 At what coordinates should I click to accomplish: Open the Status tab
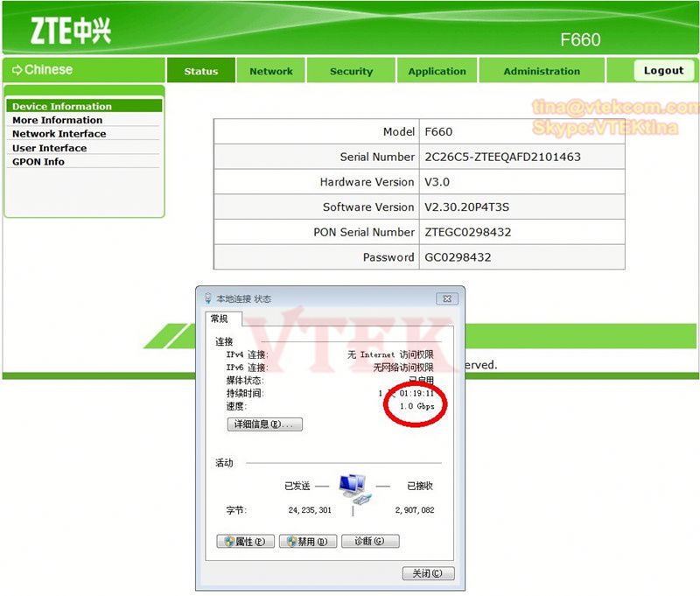[201, 71]
